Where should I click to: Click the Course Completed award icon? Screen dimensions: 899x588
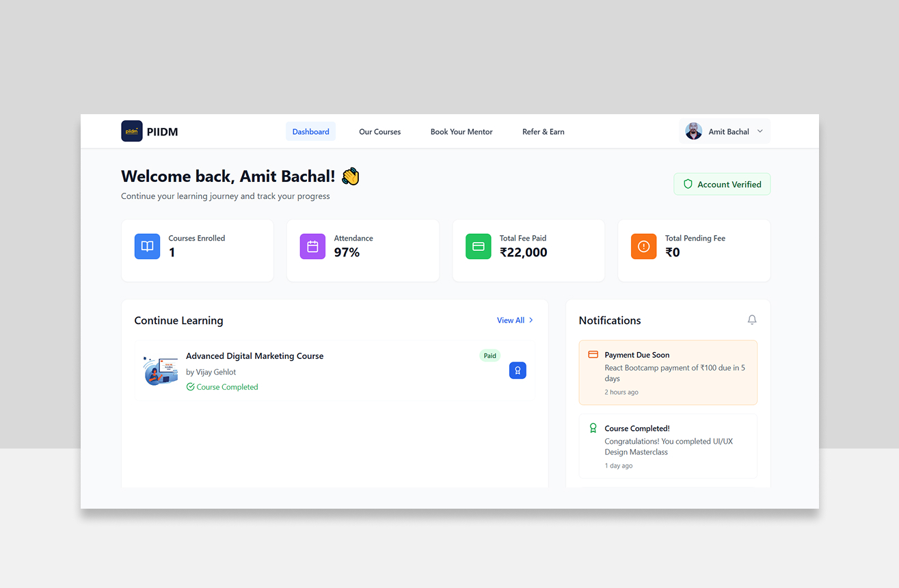coord(593,428)
